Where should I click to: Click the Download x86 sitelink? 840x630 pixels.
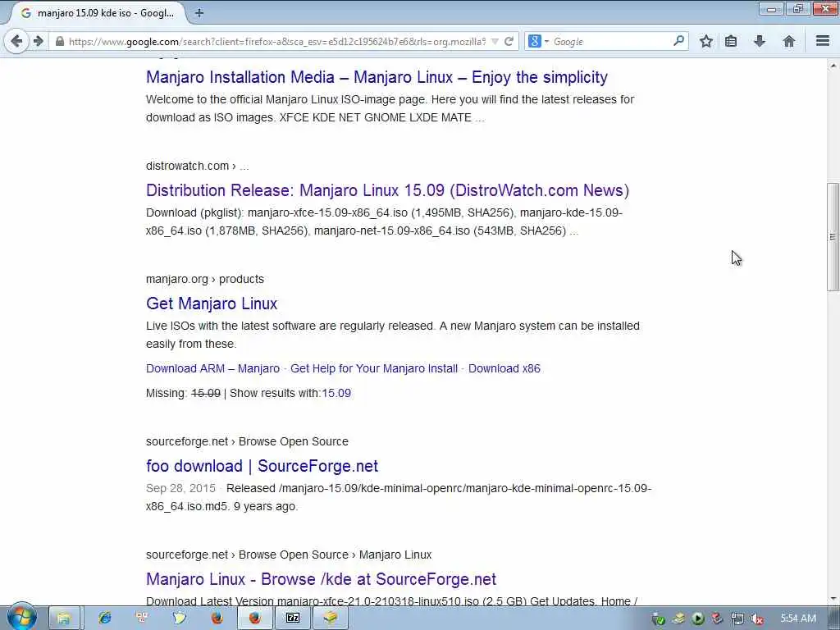(504, 368)
